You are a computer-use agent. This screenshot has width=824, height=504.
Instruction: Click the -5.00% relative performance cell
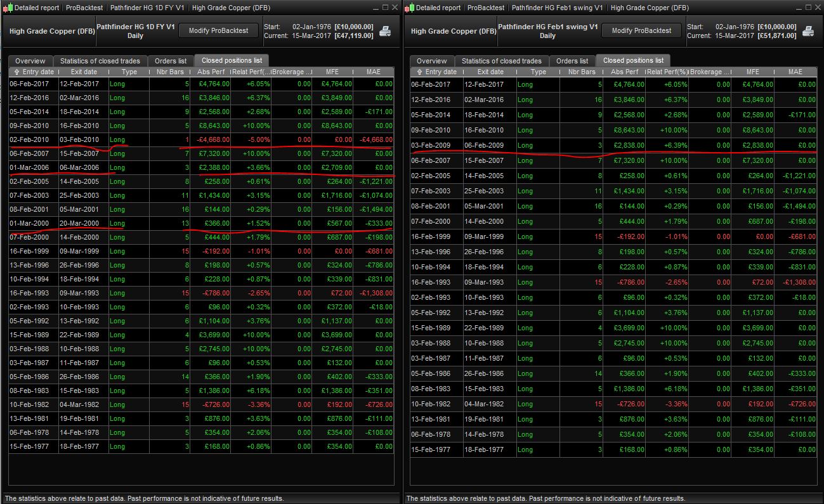251,139
